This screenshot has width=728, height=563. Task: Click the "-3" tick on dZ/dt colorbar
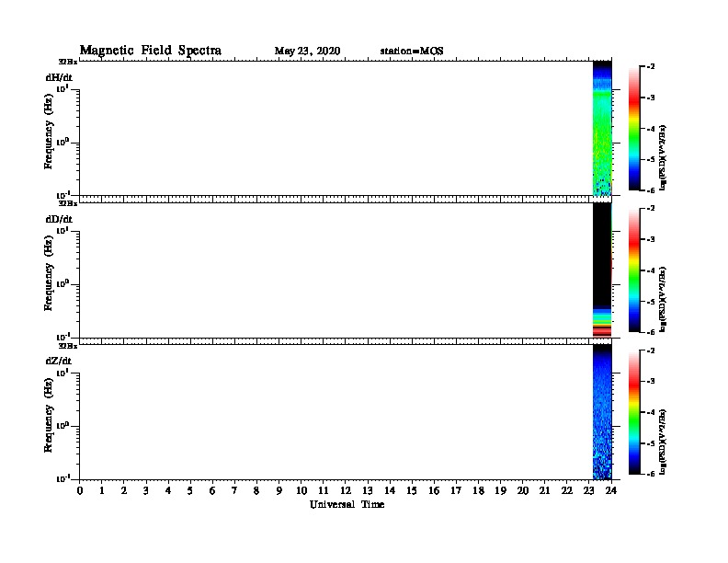tap(651, 382)
